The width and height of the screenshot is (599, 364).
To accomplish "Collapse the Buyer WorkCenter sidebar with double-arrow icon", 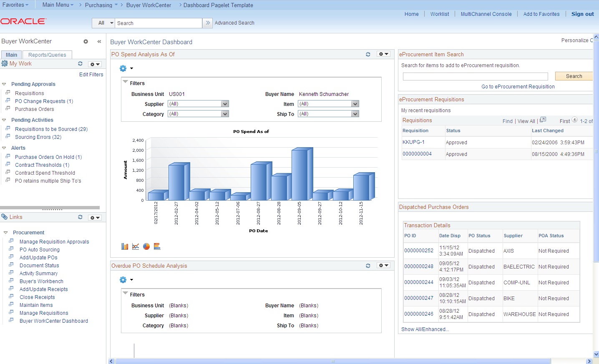I will pyautogui.click(x=99, y=41).
